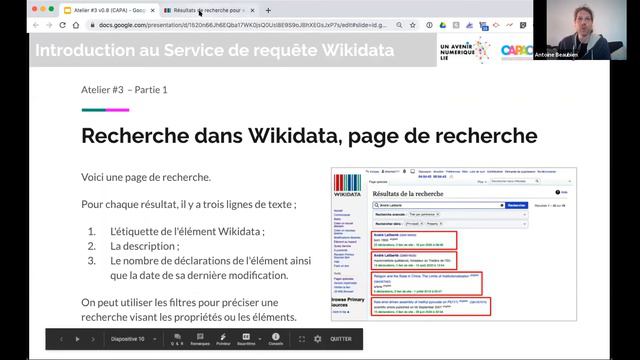Click the blue calendar extension with badge
Image resolution: width=640 pixels, height=360 pixels.
tap(484, 26)
